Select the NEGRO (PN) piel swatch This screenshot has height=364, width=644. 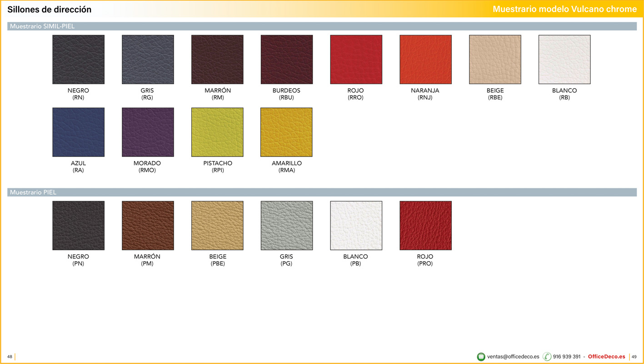click(78, 226)
